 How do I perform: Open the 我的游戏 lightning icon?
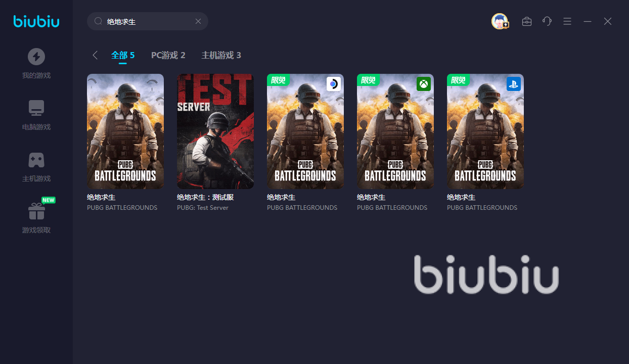[36, 56]
